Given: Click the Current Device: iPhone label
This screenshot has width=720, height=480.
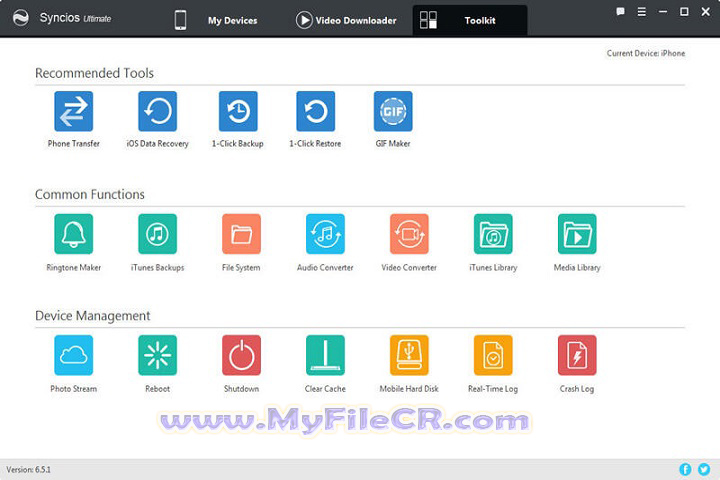Looking at the screenshot, I should click(x=646, y=53).
